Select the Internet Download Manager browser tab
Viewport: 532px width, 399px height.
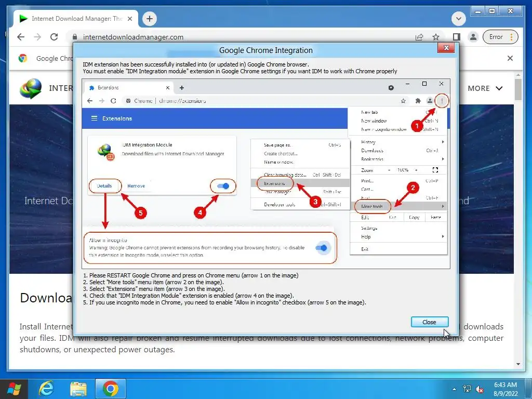[76, 19]
